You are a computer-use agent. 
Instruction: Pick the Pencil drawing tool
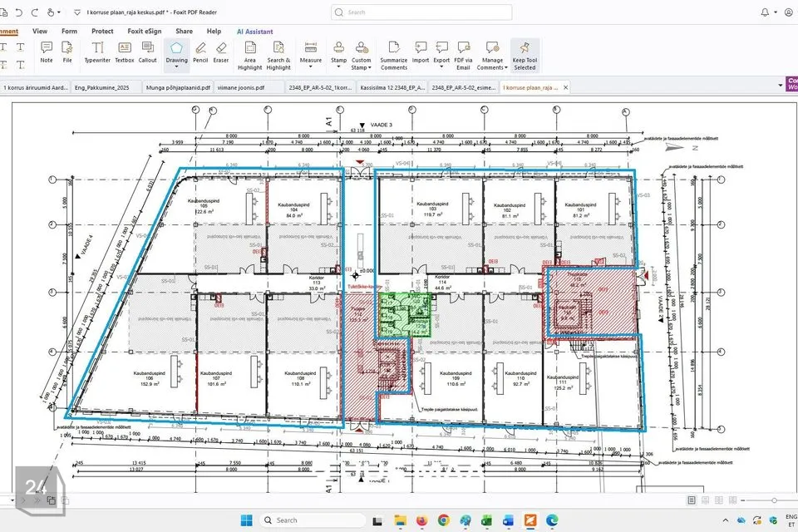[x=200, y=52]
